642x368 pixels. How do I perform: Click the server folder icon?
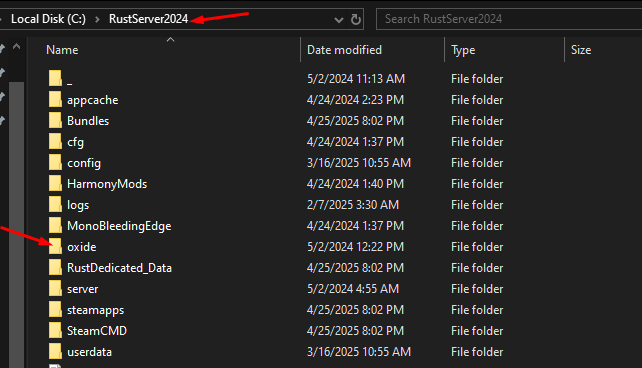pos(55,289)
